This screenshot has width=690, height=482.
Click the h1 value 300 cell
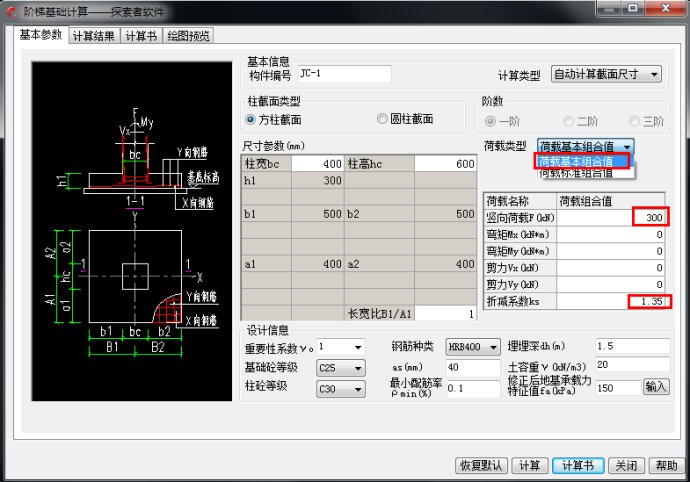point(317,180)
